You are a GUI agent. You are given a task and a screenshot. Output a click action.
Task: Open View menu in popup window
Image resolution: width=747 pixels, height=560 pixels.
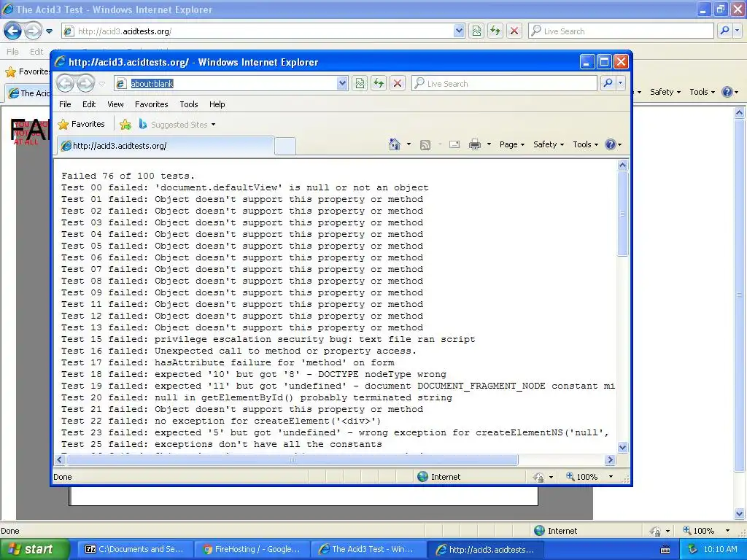[115, 104]
